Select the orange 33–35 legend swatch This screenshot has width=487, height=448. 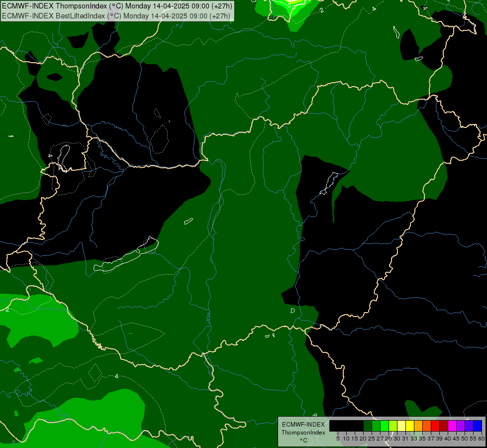[x=418, y=426]
